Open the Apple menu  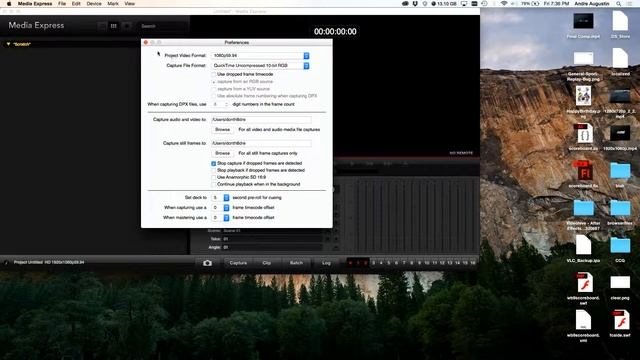tap(9, 4)
